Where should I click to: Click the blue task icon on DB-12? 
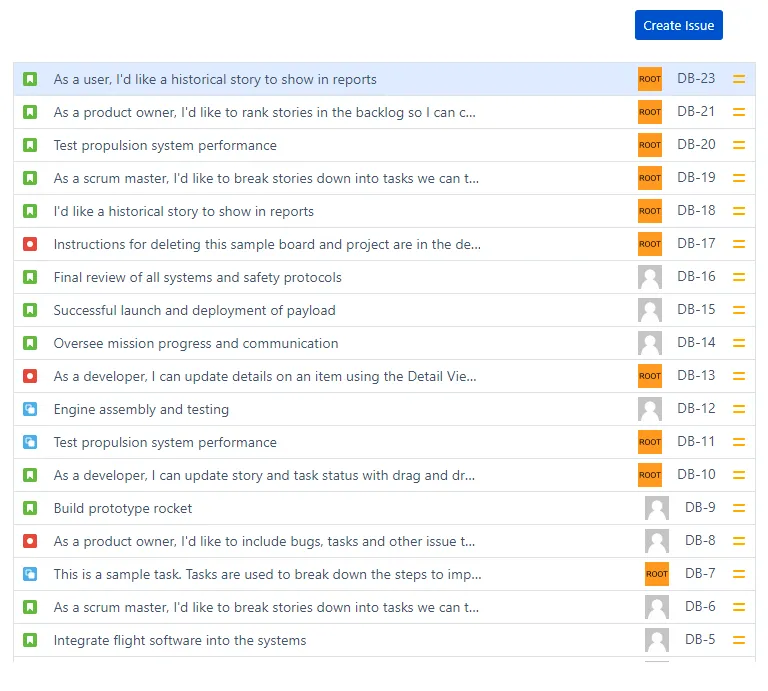point(30,409)
